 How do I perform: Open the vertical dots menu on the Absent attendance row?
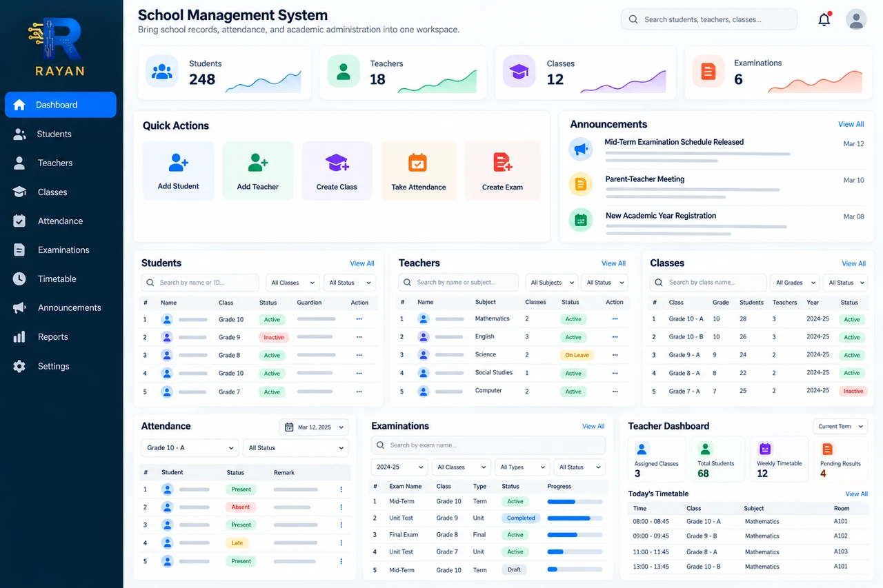click(x=341, y=507)
